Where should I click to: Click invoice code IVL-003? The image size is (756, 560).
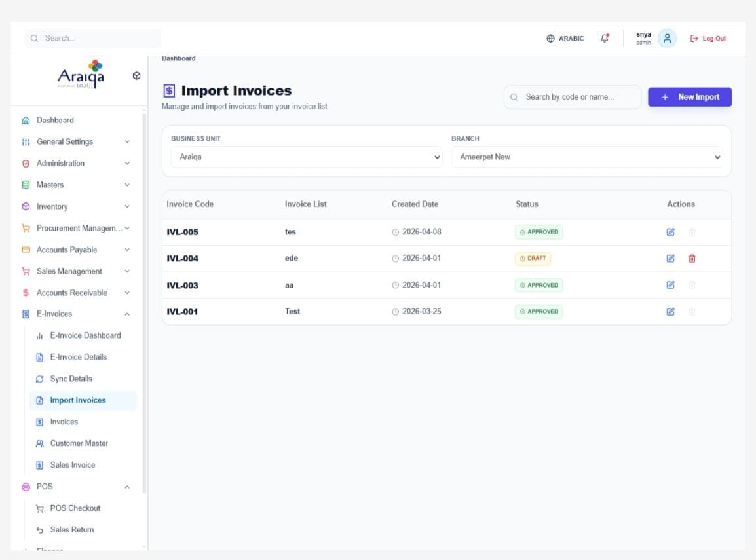pos(182,286)
